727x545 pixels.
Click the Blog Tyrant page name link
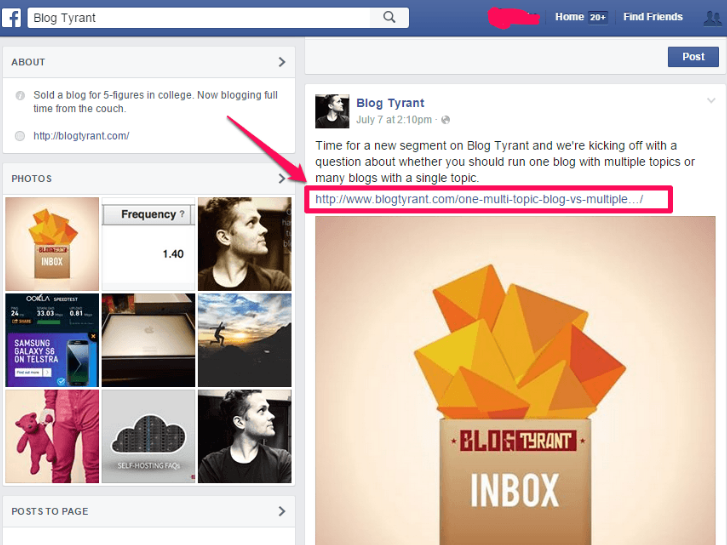pos(390,103)
